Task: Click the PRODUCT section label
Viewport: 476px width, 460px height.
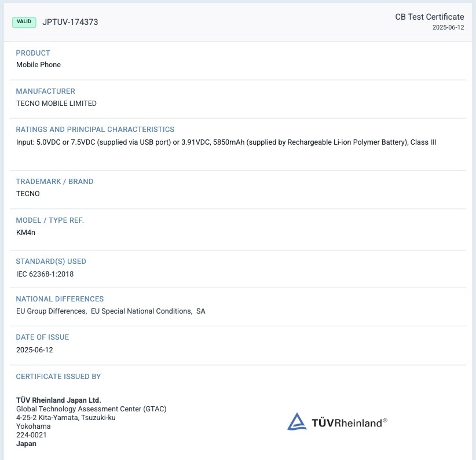Action: (33, 53)
